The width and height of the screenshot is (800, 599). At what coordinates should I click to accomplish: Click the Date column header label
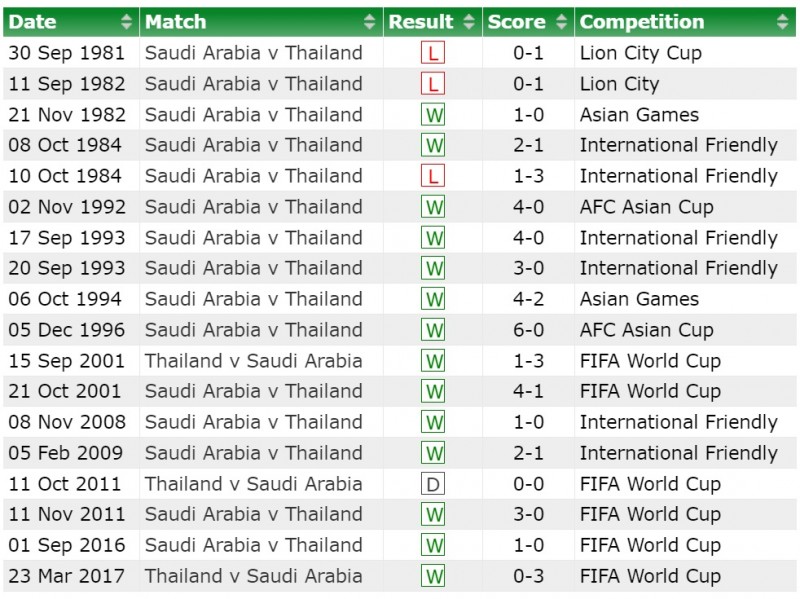(x=32, y=21)
